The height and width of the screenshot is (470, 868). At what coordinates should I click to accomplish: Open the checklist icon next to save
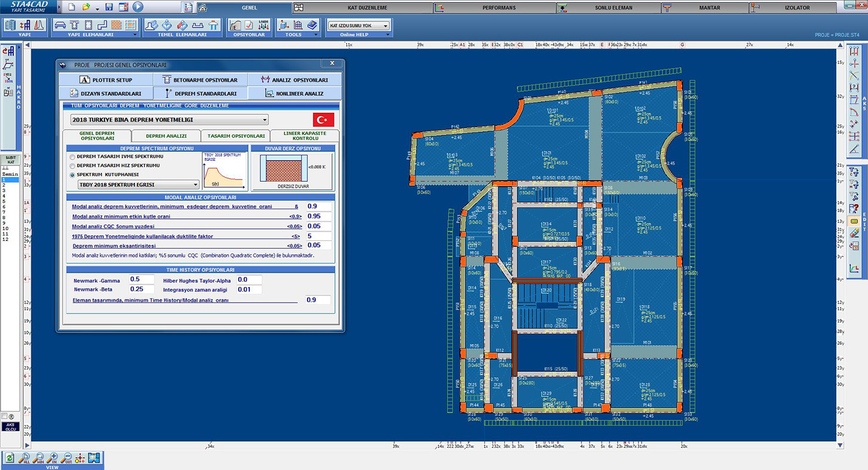click(x=123, y=7)
